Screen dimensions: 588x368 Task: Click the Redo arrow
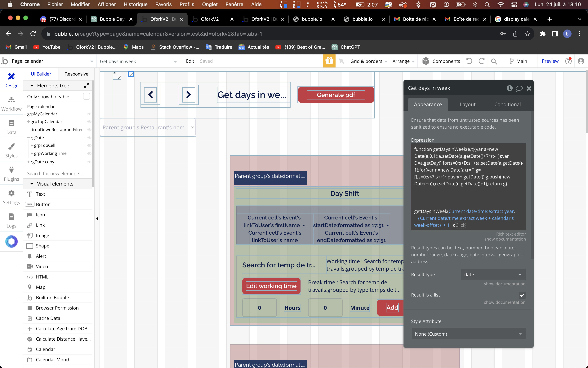(482, 61)
